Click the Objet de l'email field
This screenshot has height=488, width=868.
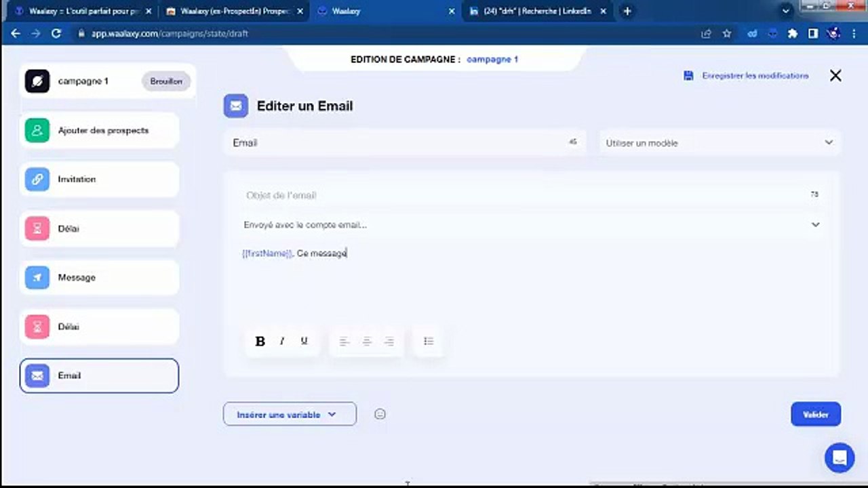tap(531, 195)
